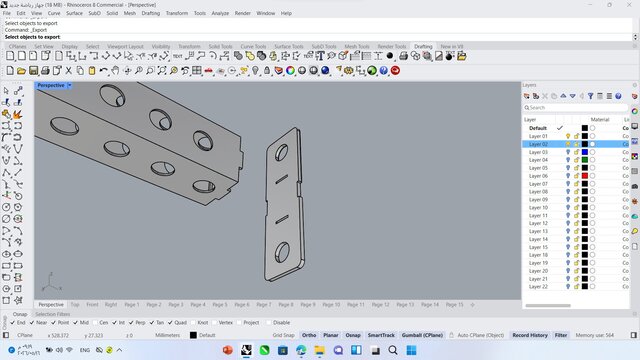The height and width of the screenshot is (360, 640).
Task: Open the File menu
Action: click(7, 13)
